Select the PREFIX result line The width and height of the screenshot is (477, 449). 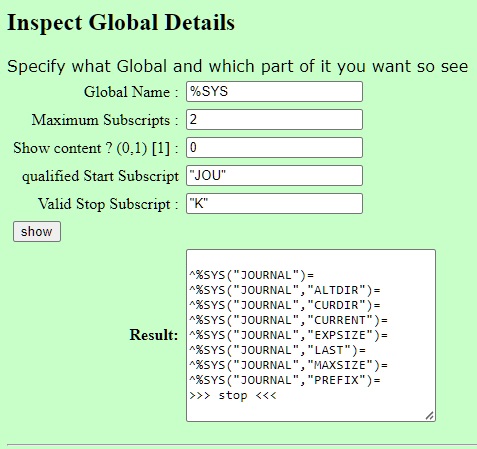click(285, 380)
